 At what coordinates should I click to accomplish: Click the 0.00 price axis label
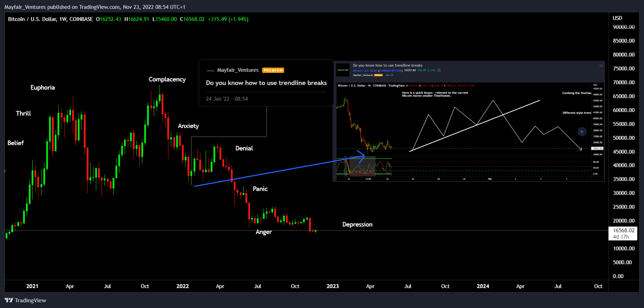tap(618, 276)
